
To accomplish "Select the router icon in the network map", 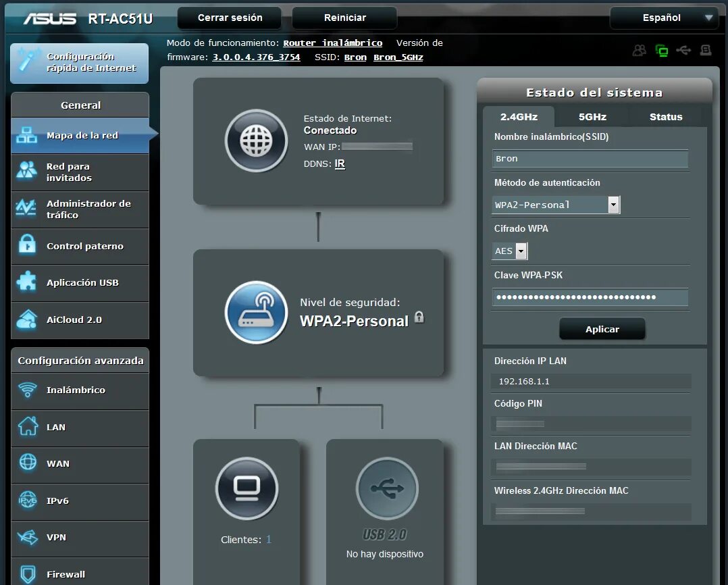I will [257, 312].
